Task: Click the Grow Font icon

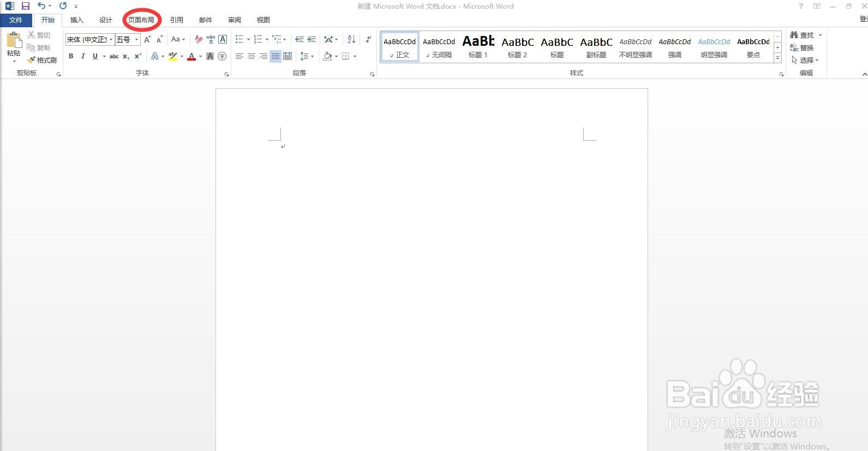Action: (x=147, y=39)
